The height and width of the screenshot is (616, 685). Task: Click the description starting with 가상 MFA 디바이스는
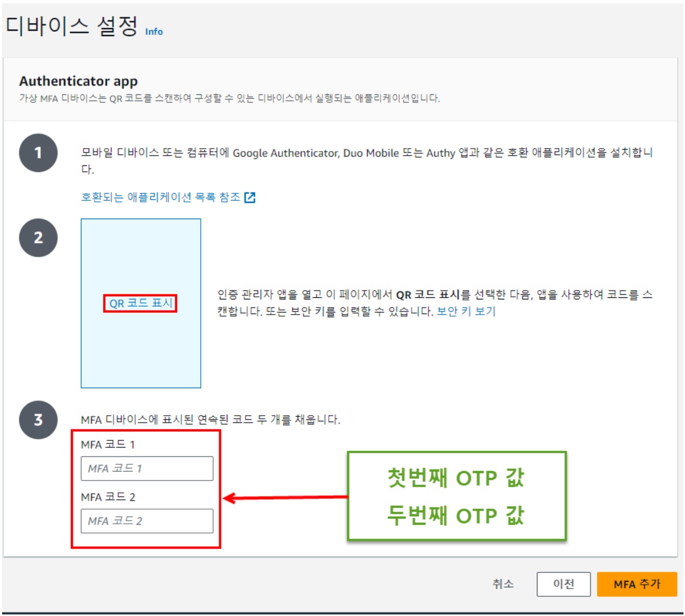coord(230,98)
